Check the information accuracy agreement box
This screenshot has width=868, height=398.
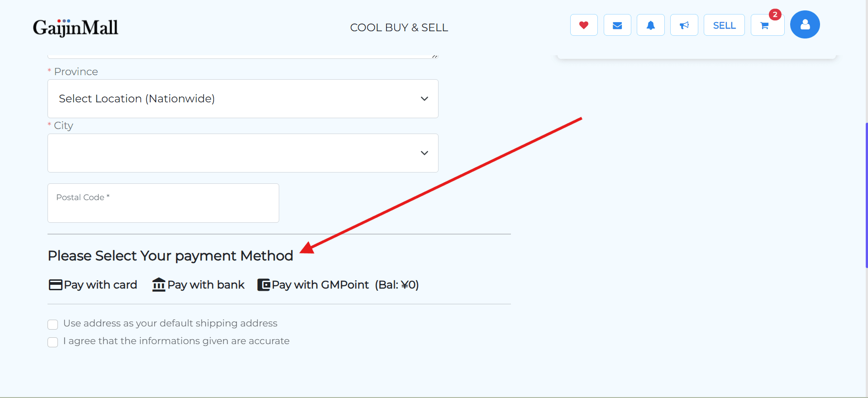point(53,342)
